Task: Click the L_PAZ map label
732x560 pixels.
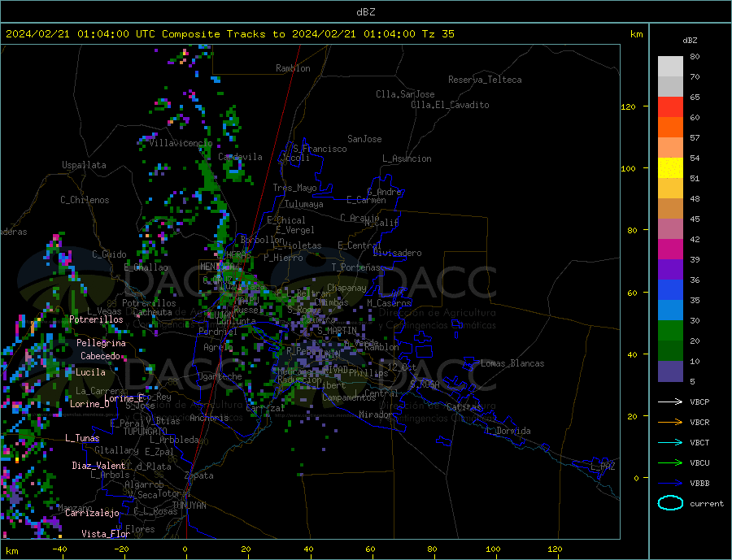Action: pos(603,467)
